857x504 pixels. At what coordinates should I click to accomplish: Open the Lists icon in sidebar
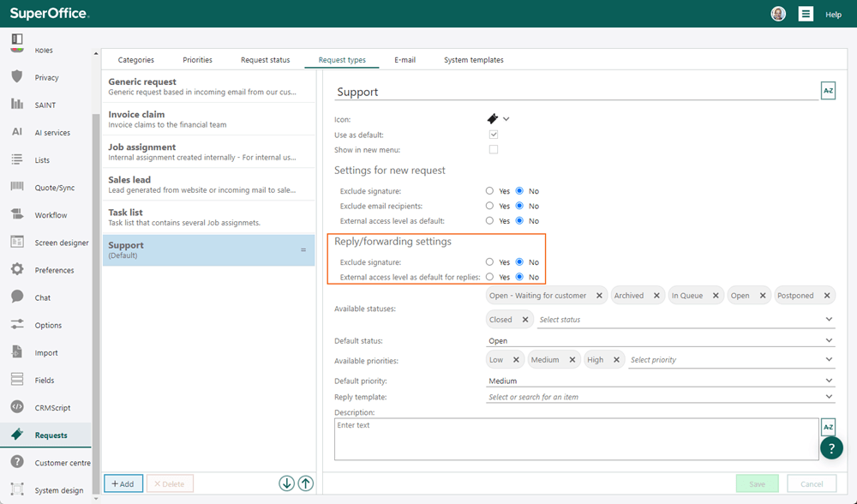17,159
